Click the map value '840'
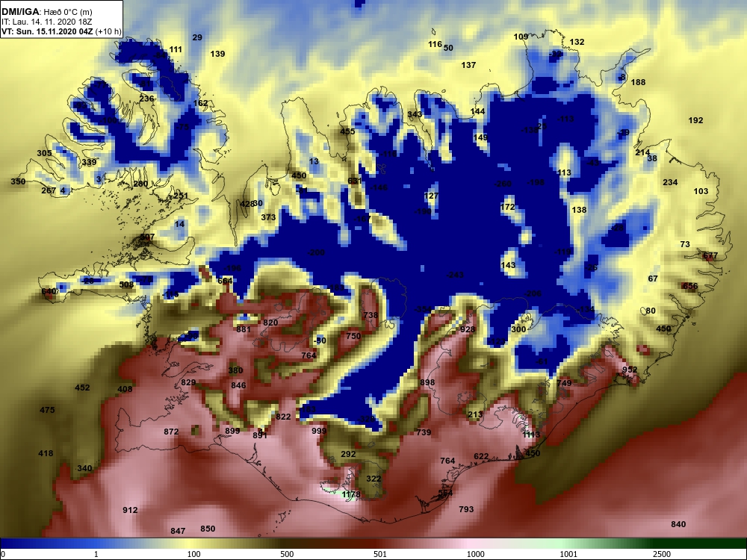Image resolution: width=747 pixels, height=560 pixels. coord(678,524)
